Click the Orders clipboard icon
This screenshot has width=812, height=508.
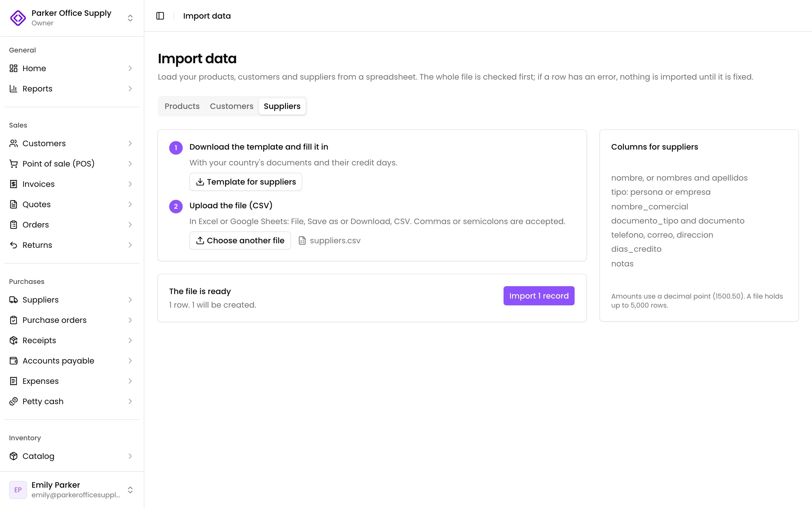pyautogui.click(x=14, y=225)
